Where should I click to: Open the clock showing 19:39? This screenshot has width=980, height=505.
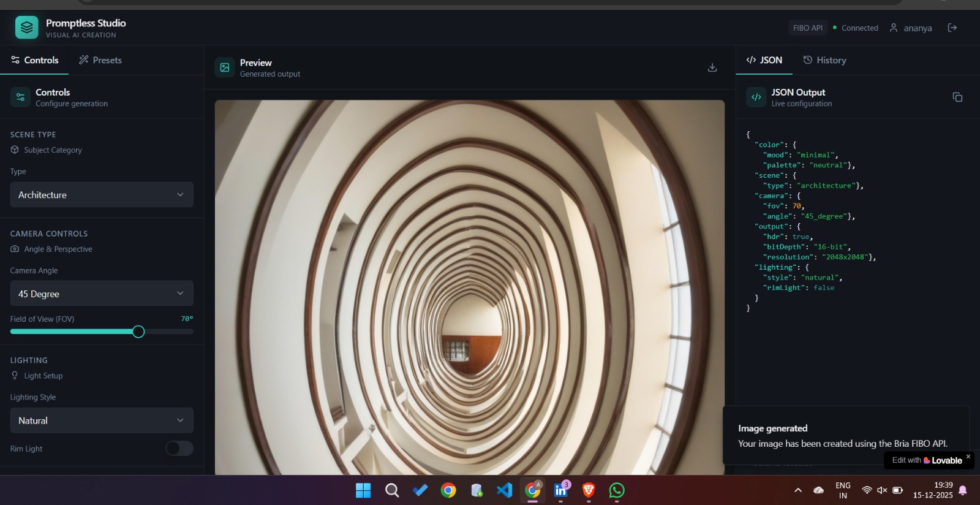click(933, 490)
